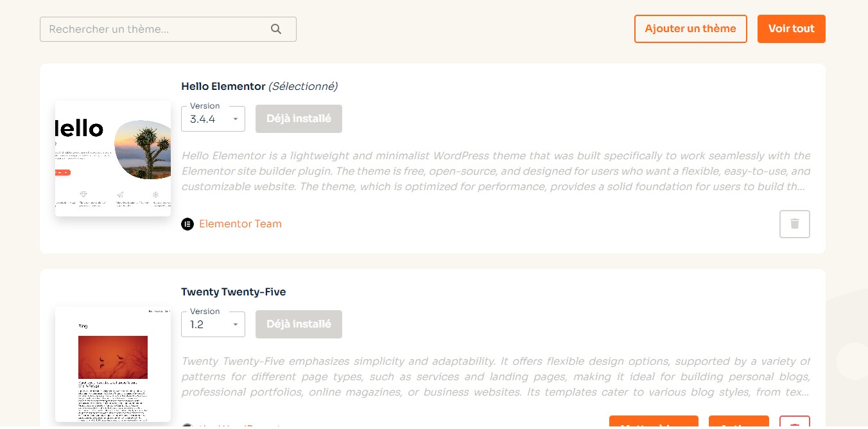868x429 pixels.
Task: Click the trash icon for Twenty Twenty-Five
Action: tap(794, 424)
